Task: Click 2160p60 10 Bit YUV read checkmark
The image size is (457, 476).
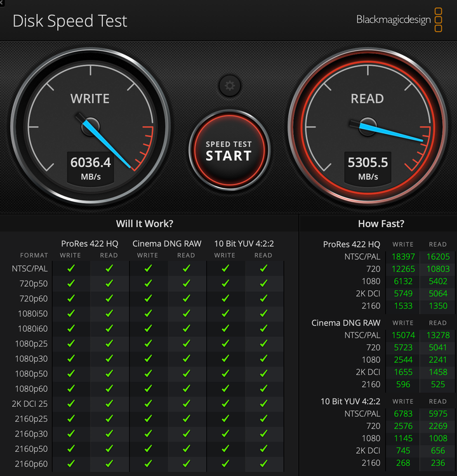Action: pos(263,463)
